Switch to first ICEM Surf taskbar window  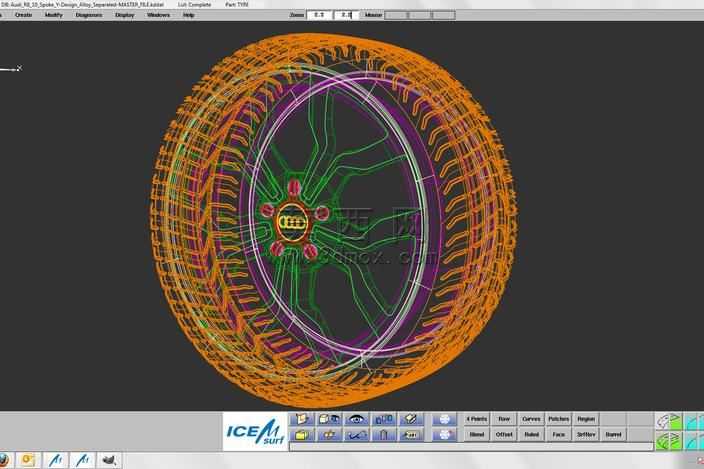pyautogui.click(x=56, y=460)
